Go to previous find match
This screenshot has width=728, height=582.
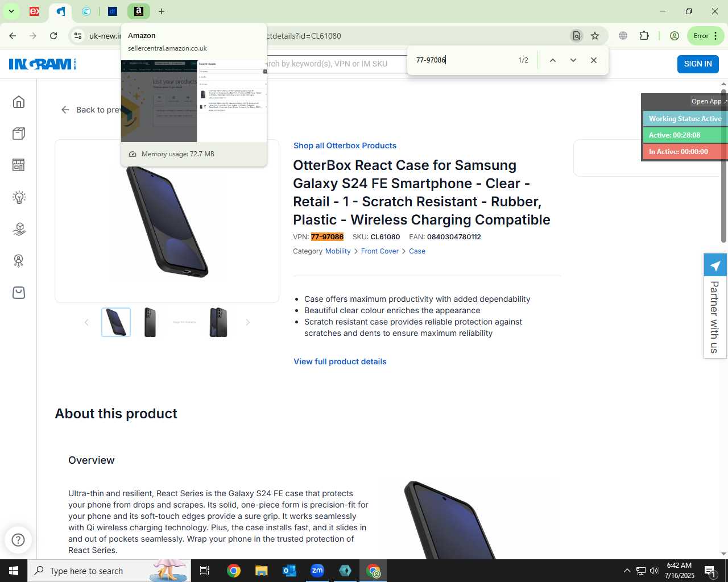[x=552, y=60]
